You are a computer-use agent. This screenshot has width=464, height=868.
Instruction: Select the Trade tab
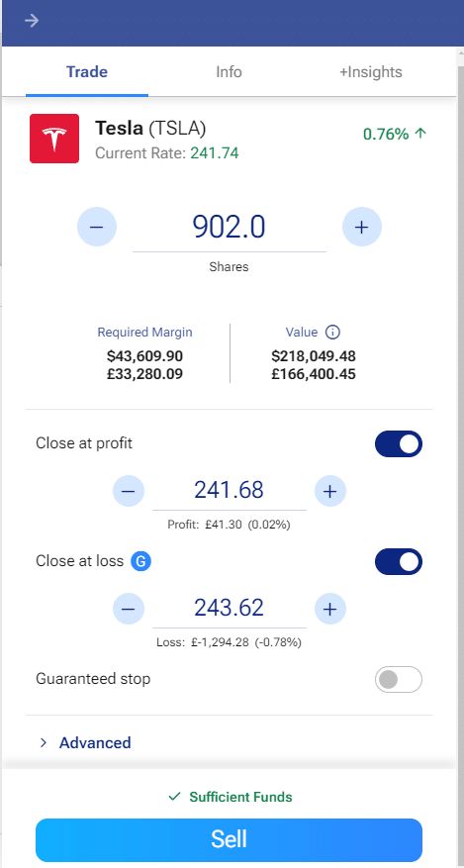[87, 72]
